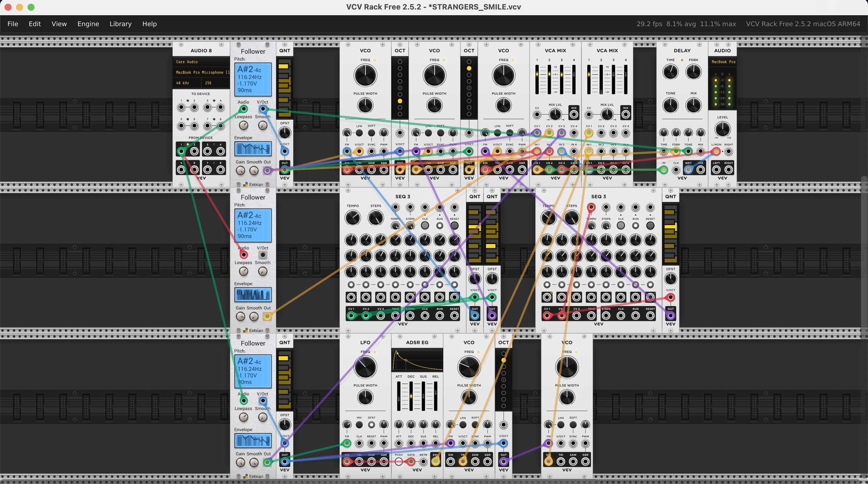868x484 pixels.
Task: Click the AUDIO module's RIGHT output jack
Action: coord(728,170)
